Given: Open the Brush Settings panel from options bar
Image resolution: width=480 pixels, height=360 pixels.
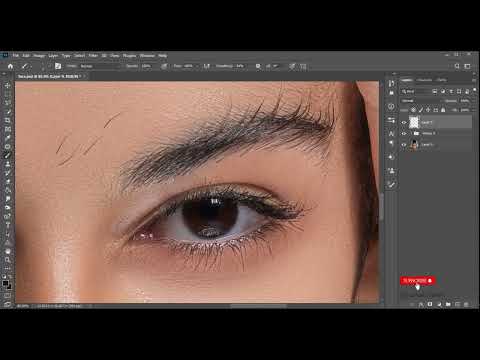Looking at the screenshot, I should [58, 66].
